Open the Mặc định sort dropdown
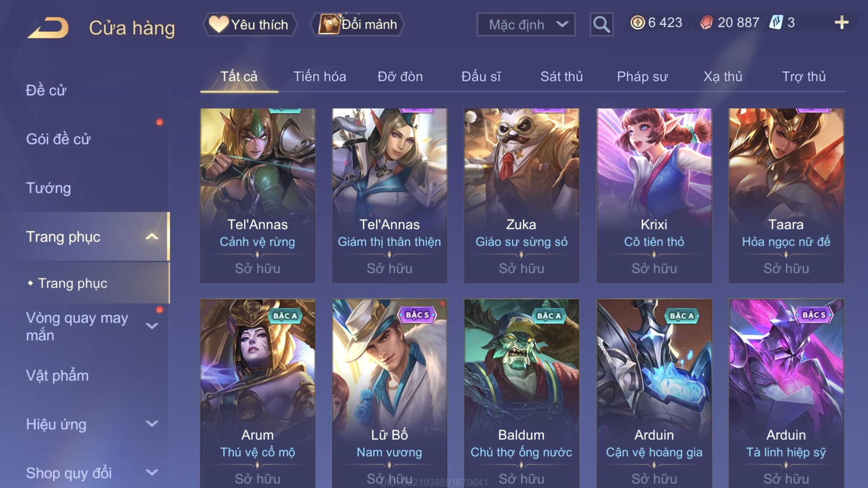This screenshot has height=488, width=868. coord(526,25)
